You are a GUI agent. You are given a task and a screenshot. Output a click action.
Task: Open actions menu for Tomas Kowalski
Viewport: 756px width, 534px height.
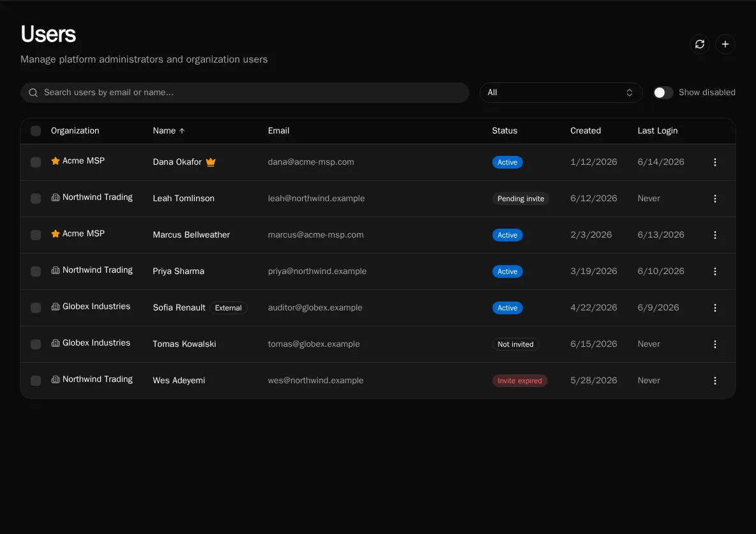[x=715, y=344]
